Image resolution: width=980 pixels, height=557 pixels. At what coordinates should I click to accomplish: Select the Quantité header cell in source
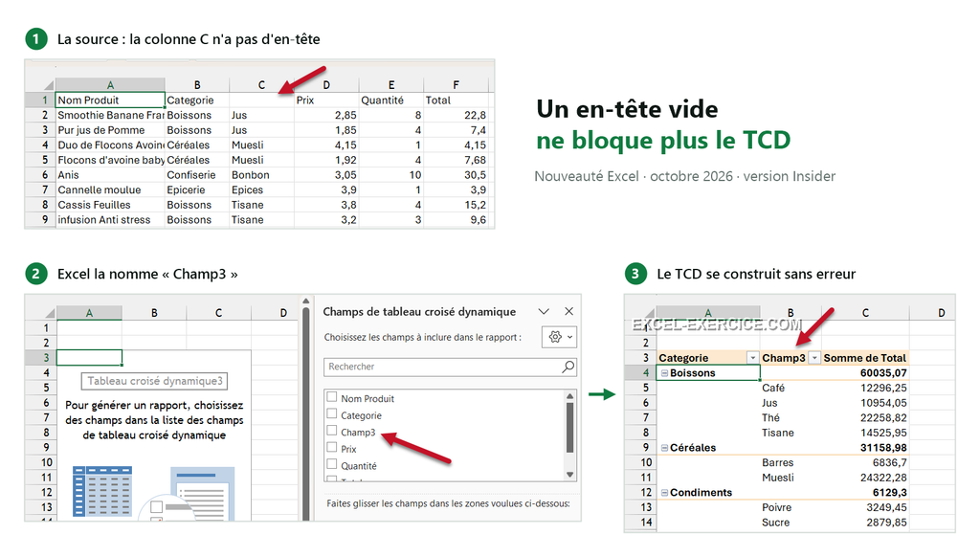[x=391, y=100]
